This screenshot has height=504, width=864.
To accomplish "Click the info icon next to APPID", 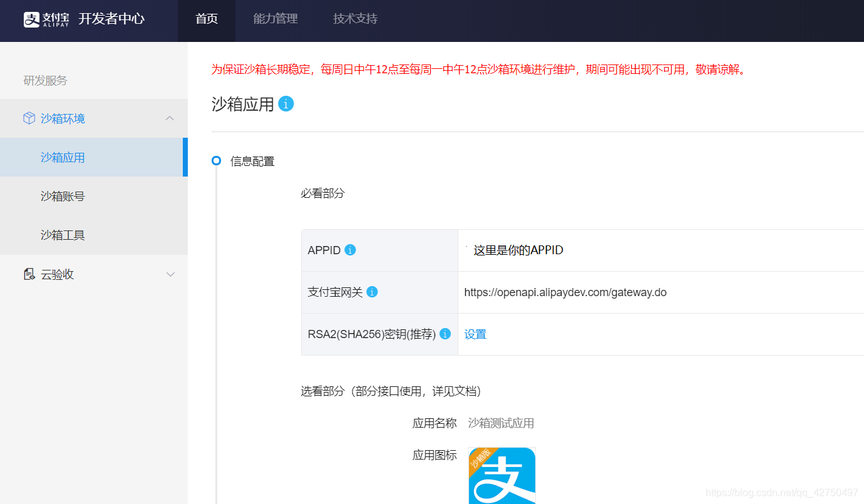I will click(350, 250).
